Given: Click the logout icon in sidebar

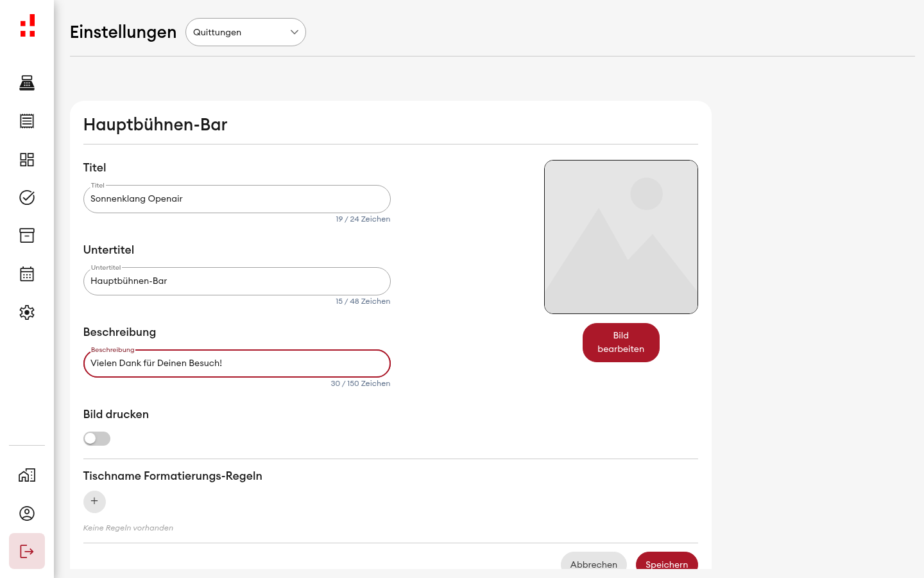Looking at the screenshot, I should 27,551.
